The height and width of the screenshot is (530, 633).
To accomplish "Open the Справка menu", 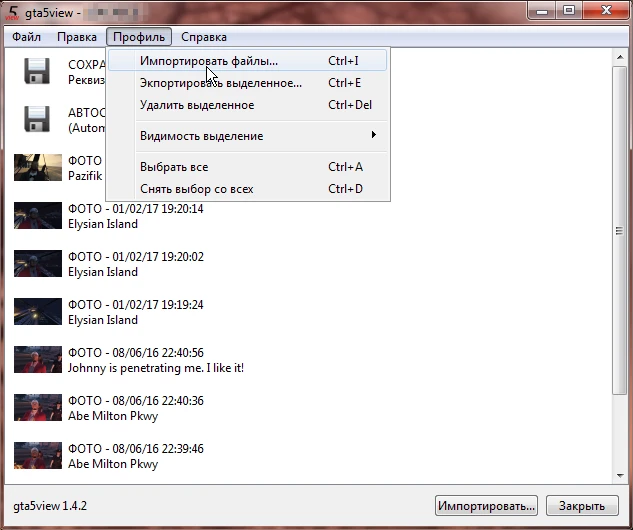I will (204, 37).
